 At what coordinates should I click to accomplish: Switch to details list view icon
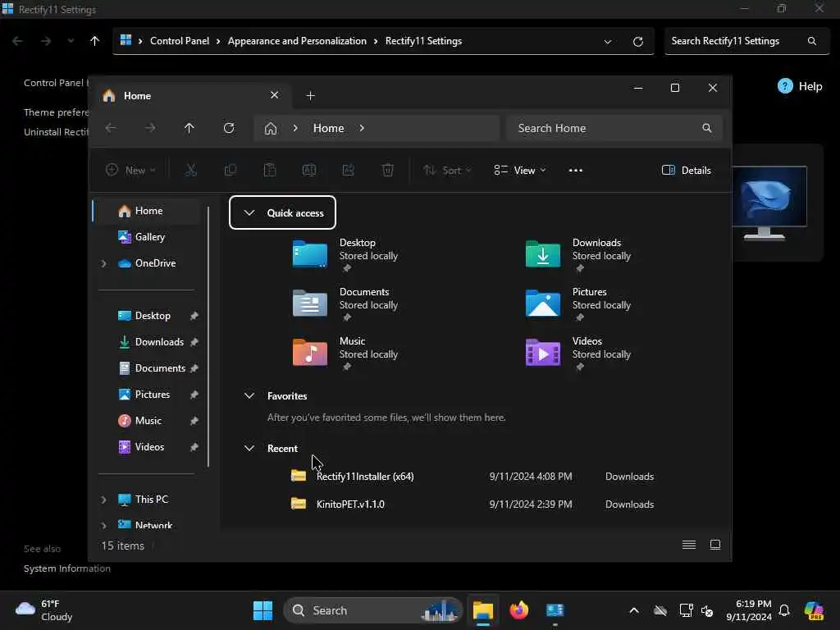point(689,545)
